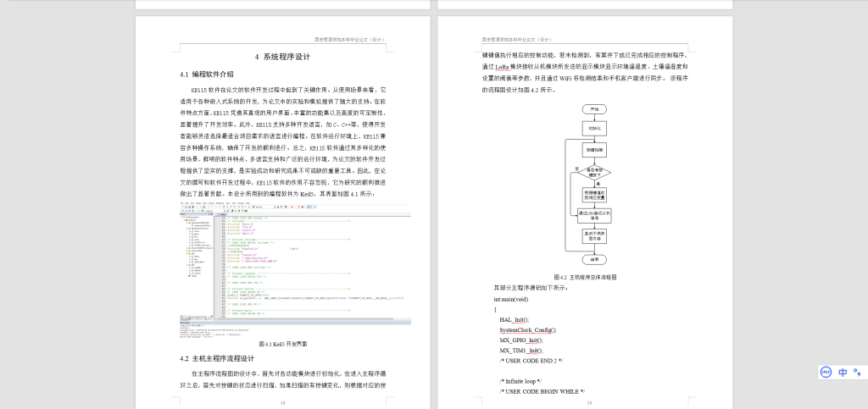This screenshot has width=868, height=409.
Task: Toggle the Chinese punctuation mode icon
Action: coord(857,372)
